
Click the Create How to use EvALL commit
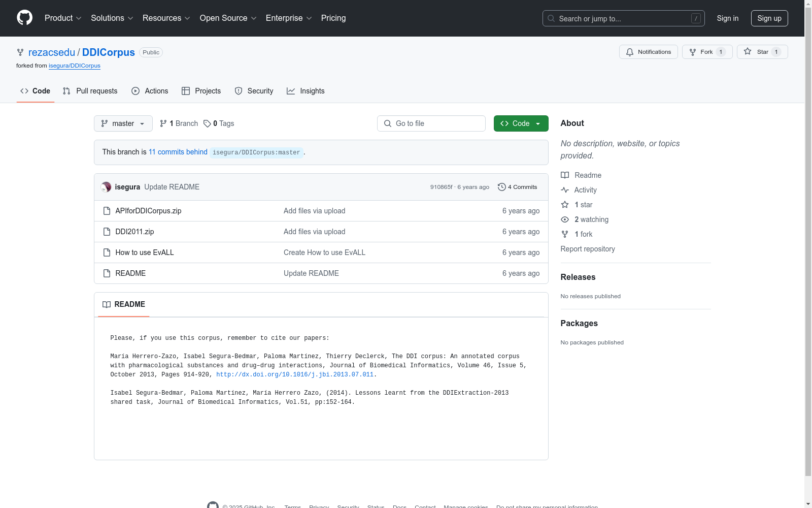click(x=324, y=252)
